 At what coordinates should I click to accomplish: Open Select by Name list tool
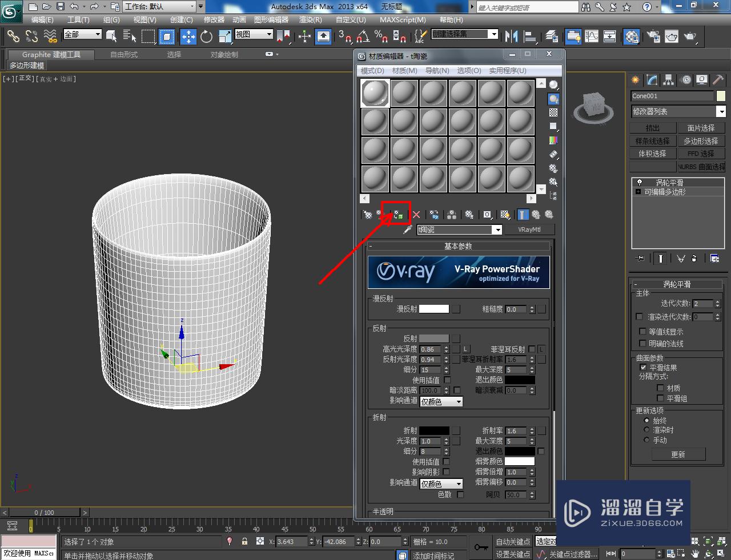tap(130, 37)
